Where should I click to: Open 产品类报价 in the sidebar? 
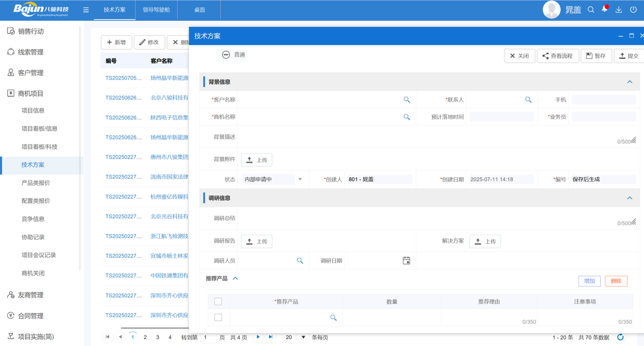[x=36, y=183]
